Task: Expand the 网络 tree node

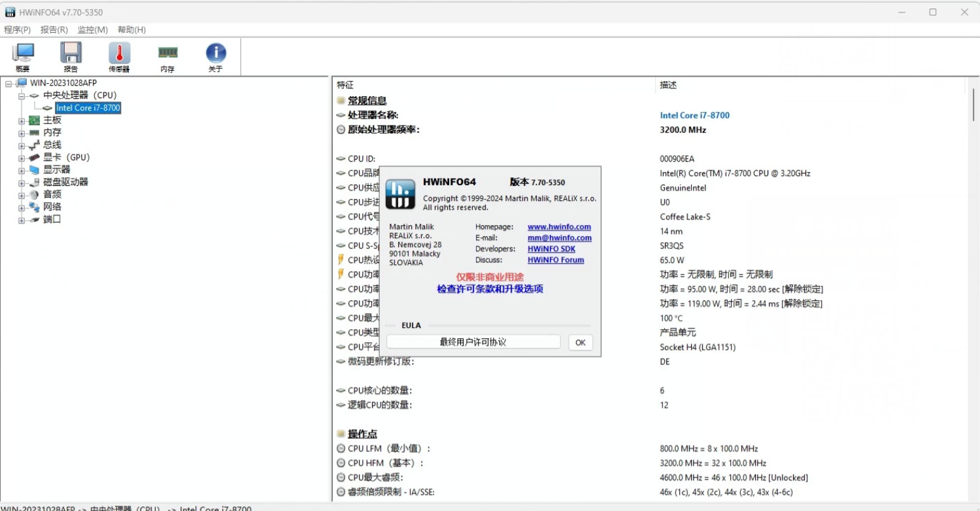Action: pyautogui.click(x=22, y=208)
